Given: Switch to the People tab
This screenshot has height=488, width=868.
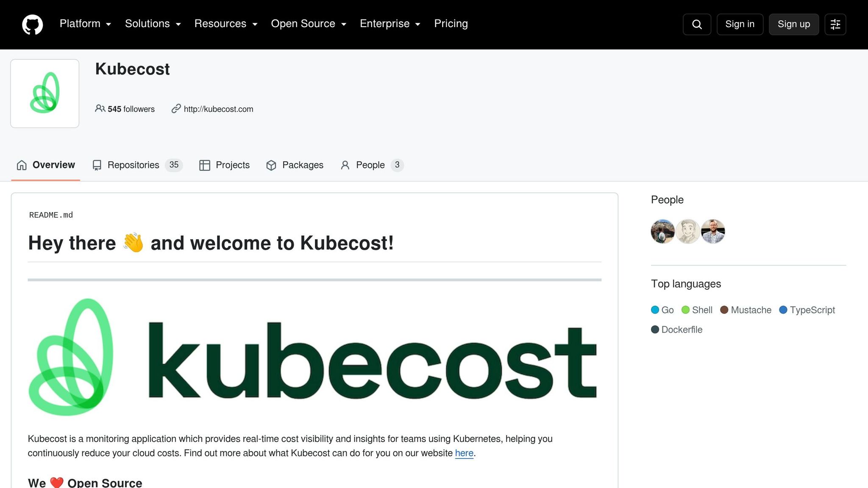Looking at the screenshot, I should pyautogui.click(x=372, y=165).
